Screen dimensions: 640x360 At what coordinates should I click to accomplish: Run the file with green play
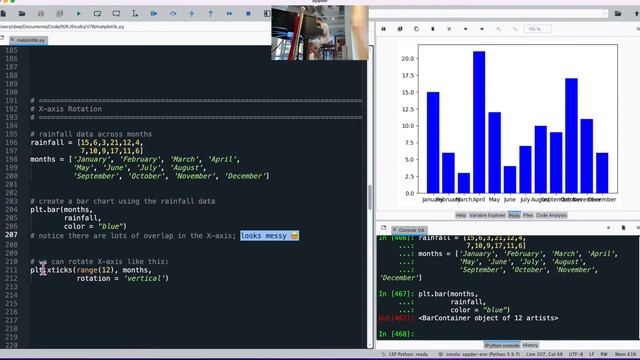78,14
